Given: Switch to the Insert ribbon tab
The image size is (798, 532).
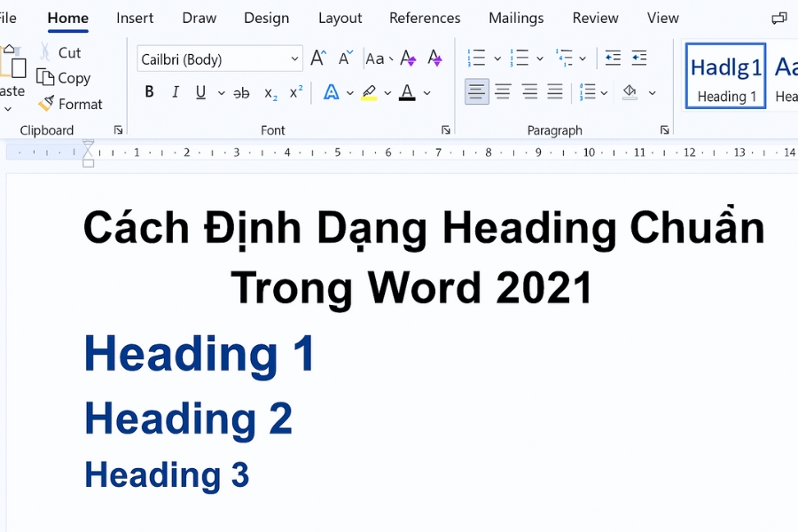Looking at the screenshot, I should click(135, 18).
